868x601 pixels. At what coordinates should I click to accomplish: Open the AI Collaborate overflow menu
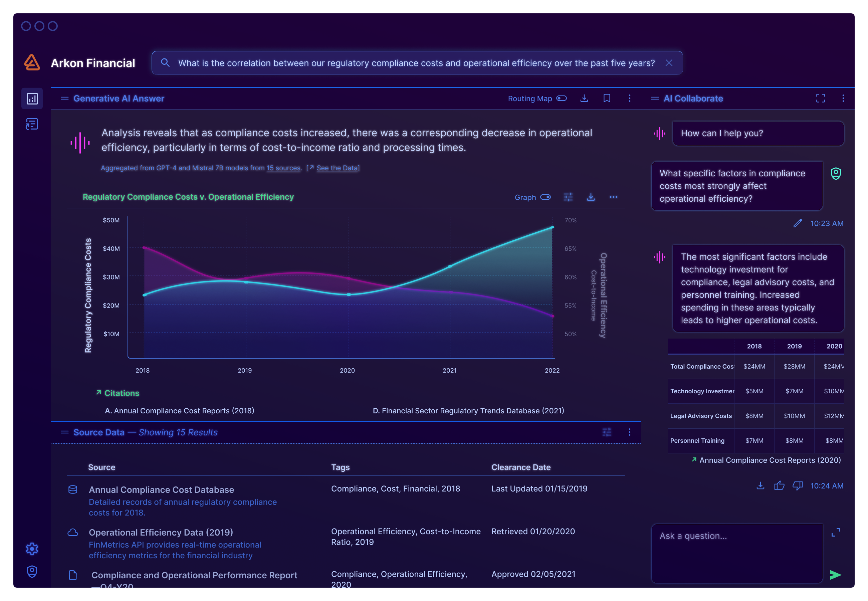(843, 98)
